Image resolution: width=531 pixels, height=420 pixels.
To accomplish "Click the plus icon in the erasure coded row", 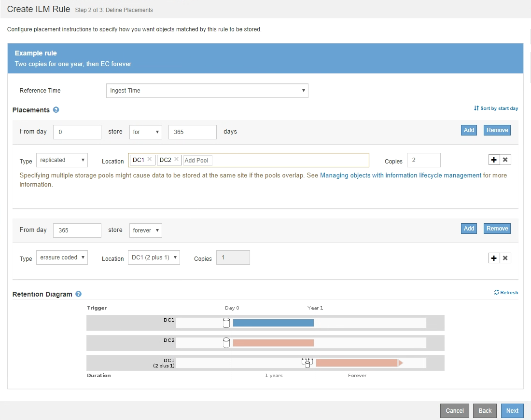I will pos(494,258).
